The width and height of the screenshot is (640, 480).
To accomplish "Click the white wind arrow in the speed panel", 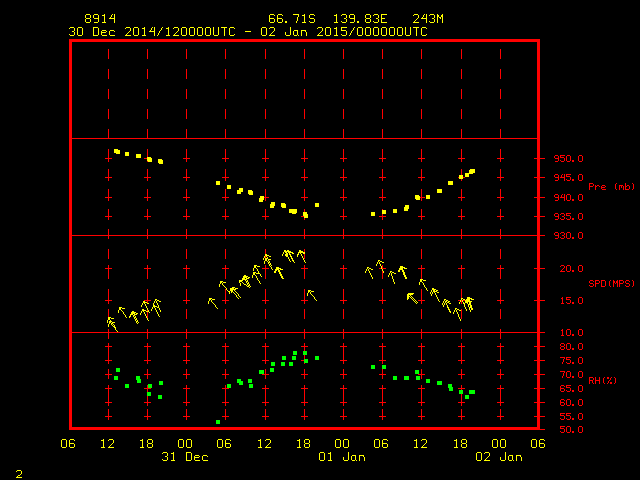I will pyautogui.click(x=412, y=297).
